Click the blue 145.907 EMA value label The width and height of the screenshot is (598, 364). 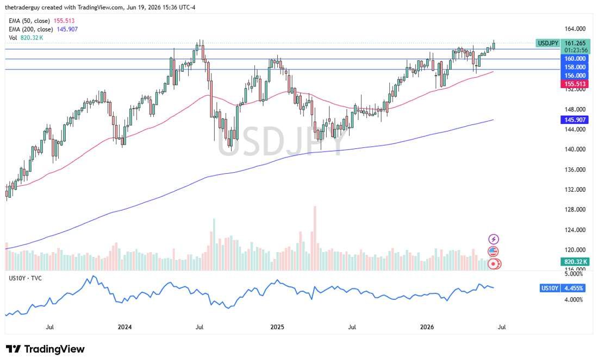(x=575, y=120)
